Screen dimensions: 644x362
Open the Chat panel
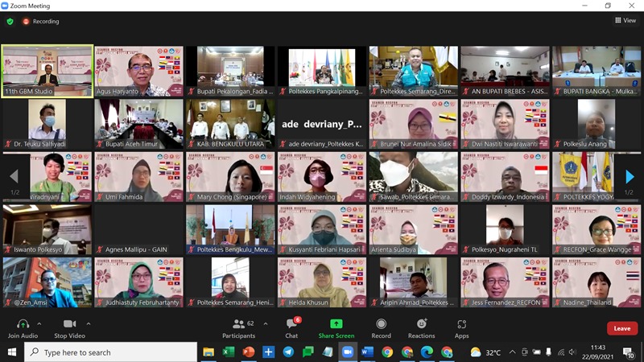click(x=291, y=323)
